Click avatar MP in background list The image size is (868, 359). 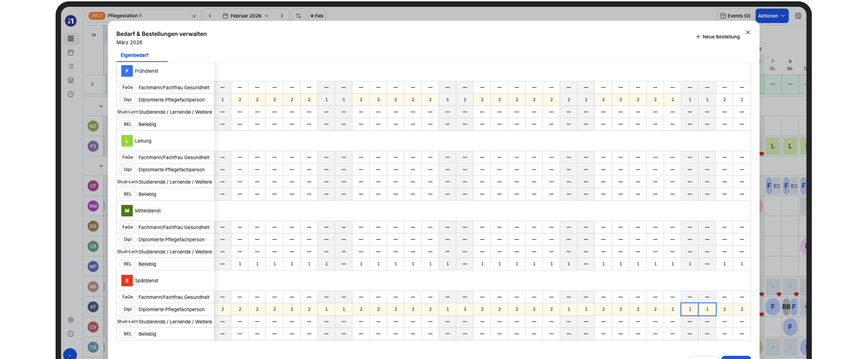[x=93, y=267]
